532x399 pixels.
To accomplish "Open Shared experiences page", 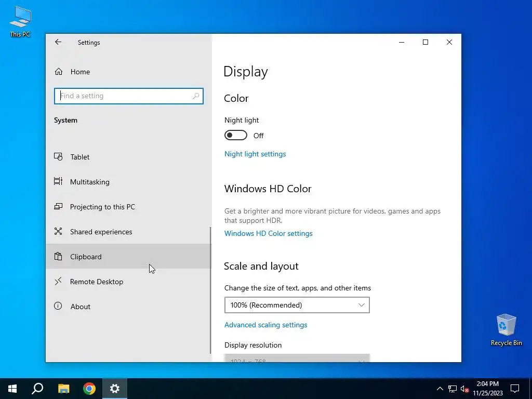I will click(128, 231).
